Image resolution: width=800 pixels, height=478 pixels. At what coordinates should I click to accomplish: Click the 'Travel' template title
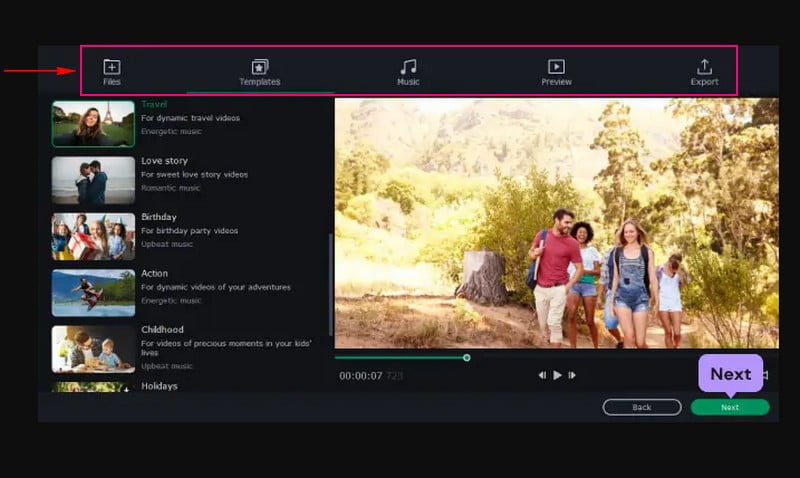coord(154,105)
